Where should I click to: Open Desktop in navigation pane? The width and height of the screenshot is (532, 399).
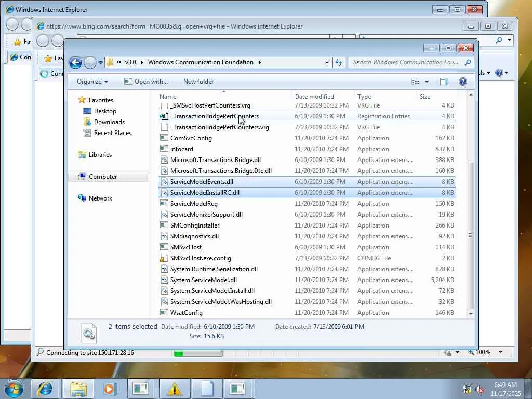pyautogui.click(x=105, y=111)
